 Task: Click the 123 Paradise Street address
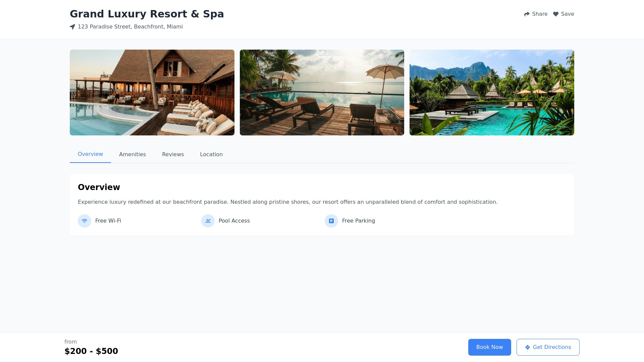point(130,27)
